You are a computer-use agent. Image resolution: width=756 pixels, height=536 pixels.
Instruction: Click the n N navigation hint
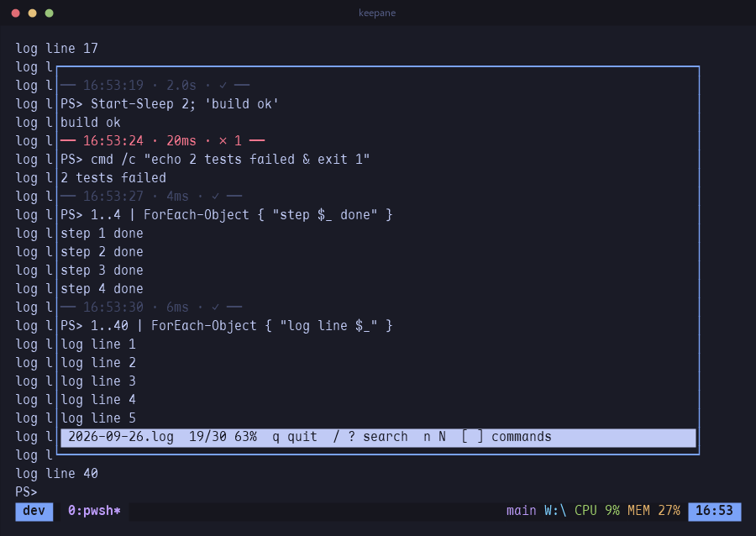pyautogui.click(x=434, y=437)
